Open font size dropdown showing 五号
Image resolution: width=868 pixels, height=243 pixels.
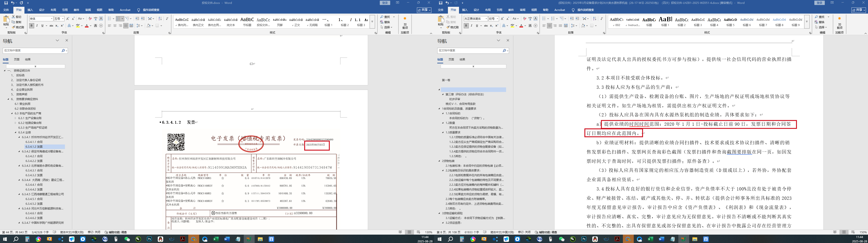(x=63, y=19)
